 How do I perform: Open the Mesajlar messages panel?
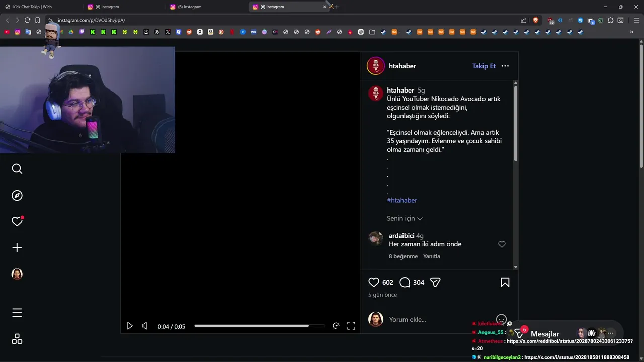click(545, 334)
